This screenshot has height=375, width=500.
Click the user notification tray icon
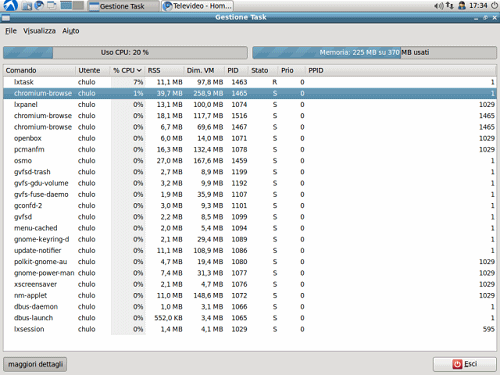[x=462, y=6]
